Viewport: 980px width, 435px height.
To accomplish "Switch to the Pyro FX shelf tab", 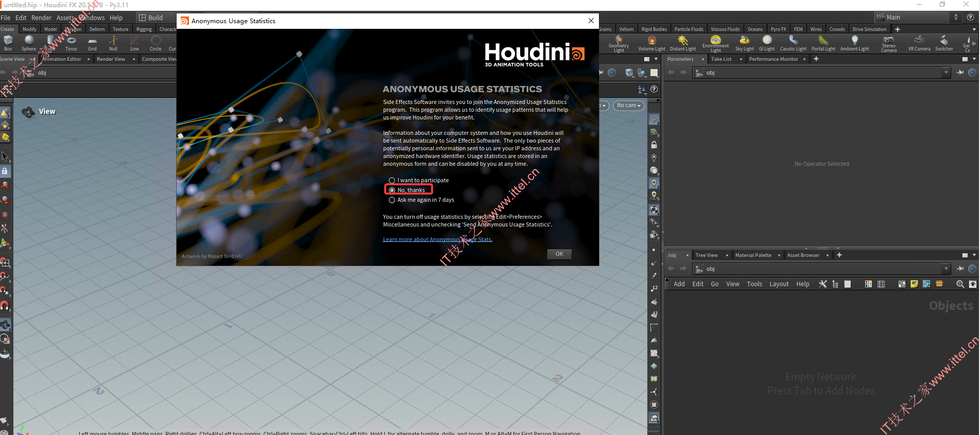I will point(778,29).
